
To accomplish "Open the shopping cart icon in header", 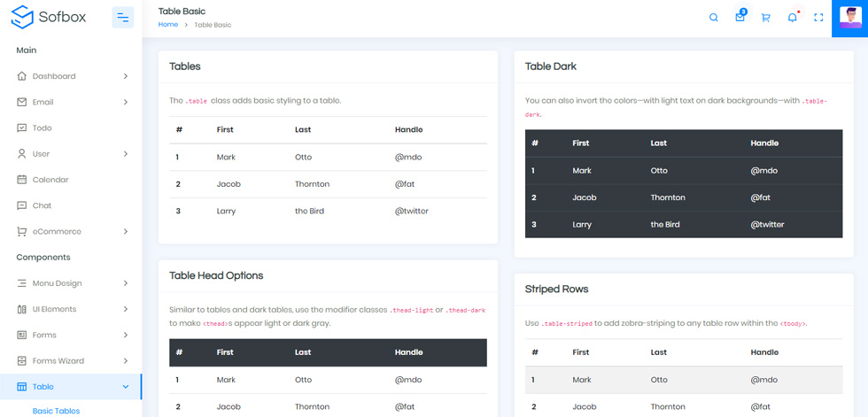I will pos(766,18).
